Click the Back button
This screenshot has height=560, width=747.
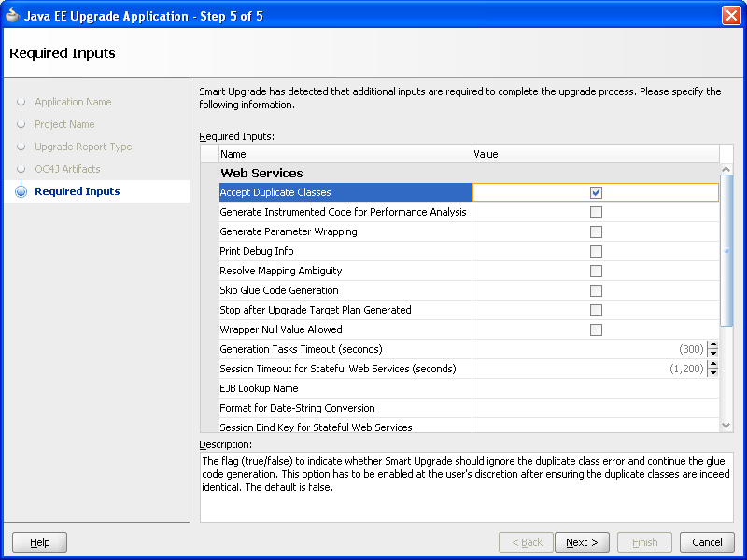(x=526, y=542)
